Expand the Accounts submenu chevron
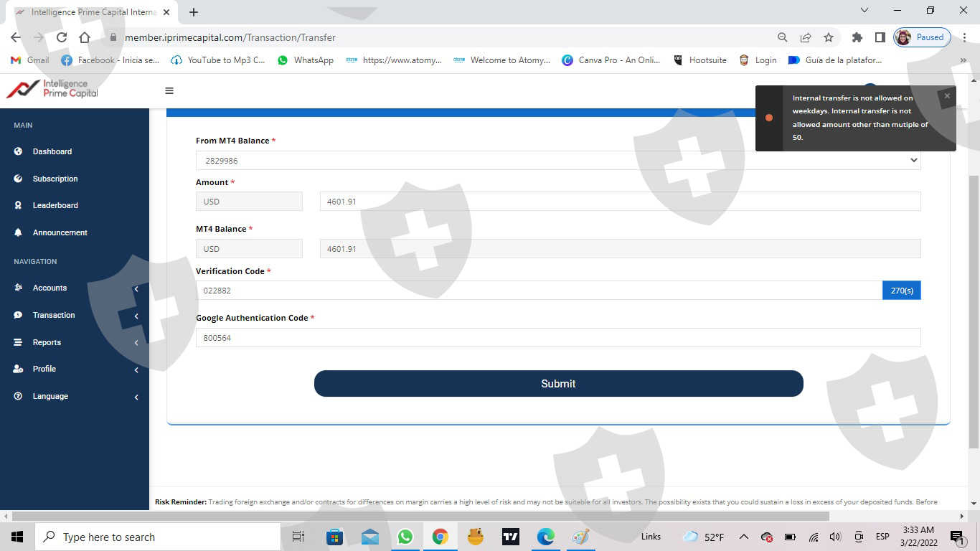 136,288
